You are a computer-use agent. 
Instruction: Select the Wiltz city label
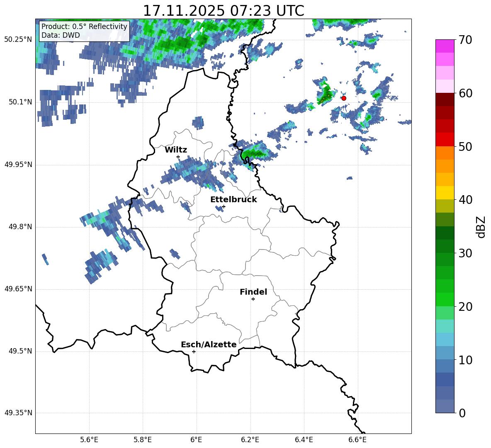176,150
